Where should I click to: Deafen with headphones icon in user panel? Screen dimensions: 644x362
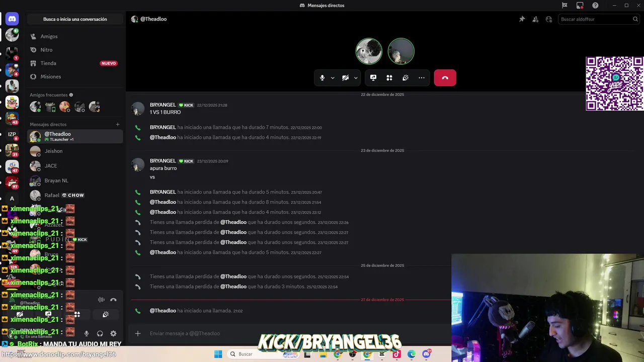pyautogui.click(x=100, y=333)
